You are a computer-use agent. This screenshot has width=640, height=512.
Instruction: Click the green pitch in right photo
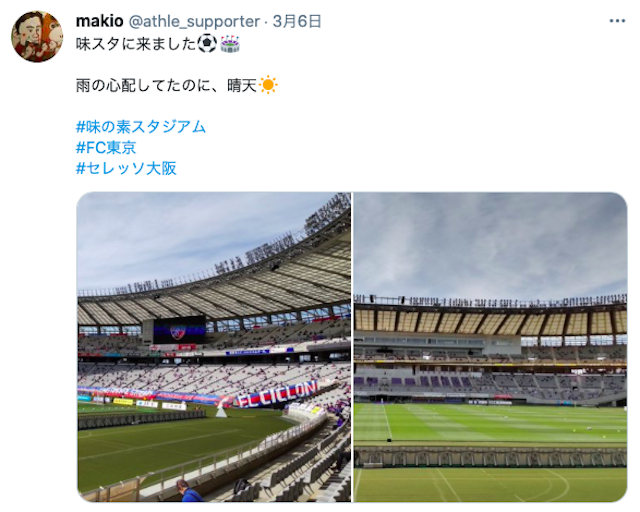point(490,423)
